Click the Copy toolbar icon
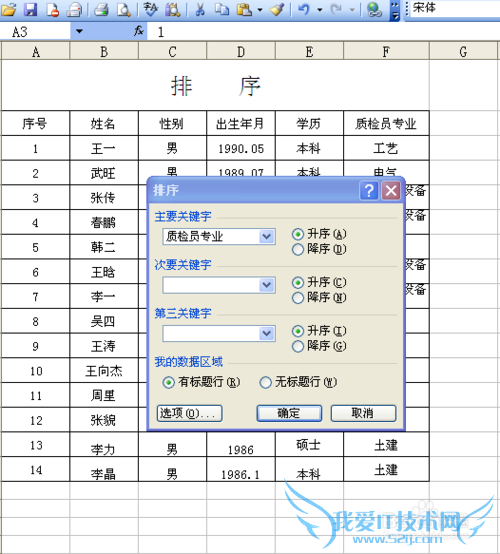The height and width of the screenshot is (554, 500). 222,9
